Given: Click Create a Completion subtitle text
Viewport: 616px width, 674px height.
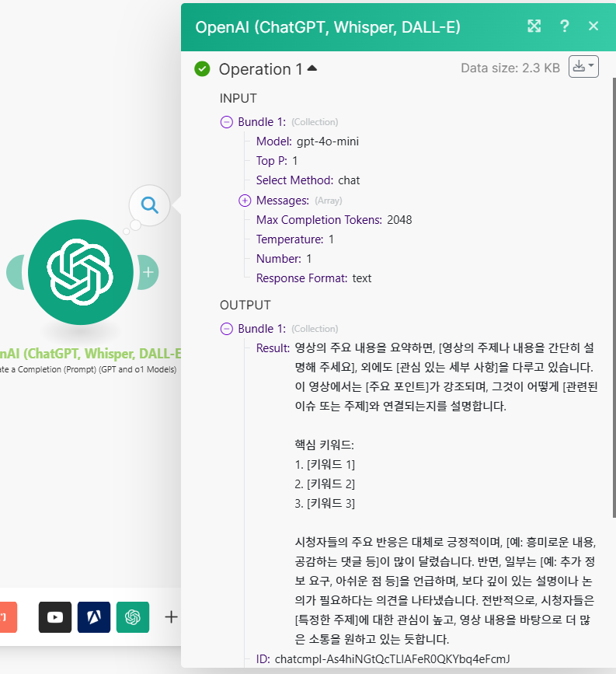Looking at the screenshot, I should (x=88, y=369).
